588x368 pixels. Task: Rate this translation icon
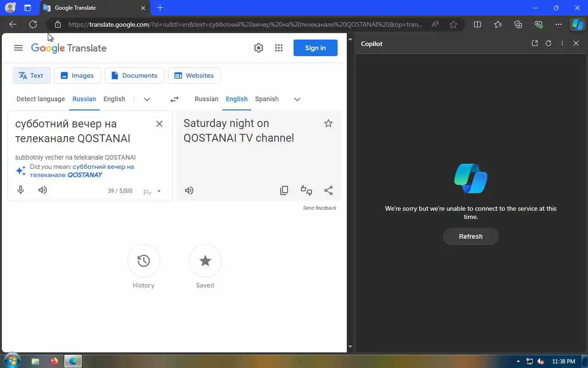(x=306, y=190)
